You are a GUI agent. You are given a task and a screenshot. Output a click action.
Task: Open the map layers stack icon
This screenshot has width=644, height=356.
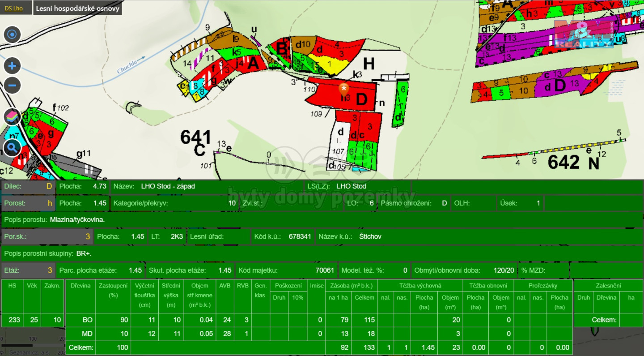click(12, 117)
